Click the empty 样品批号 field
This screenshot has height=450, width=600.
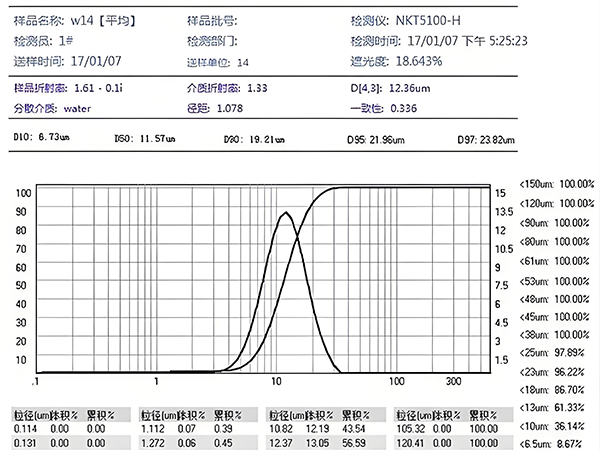290,20
